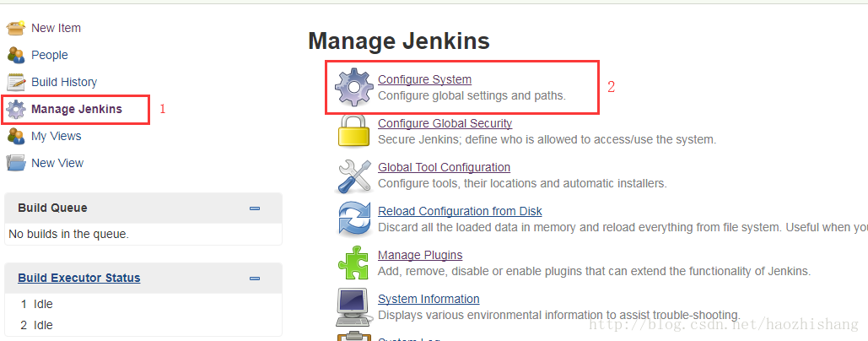
Task: Click the System Information computer icon
Action: [x=353, y=306]
